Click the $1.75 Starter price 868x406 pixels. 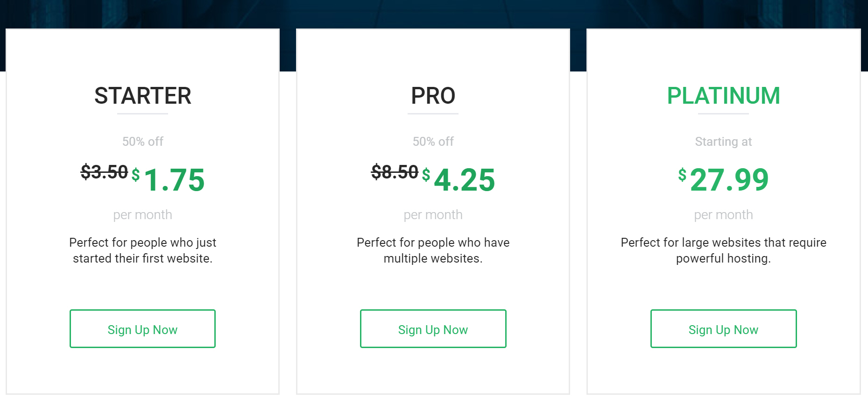pyautogui.click(x=174, y=180)
